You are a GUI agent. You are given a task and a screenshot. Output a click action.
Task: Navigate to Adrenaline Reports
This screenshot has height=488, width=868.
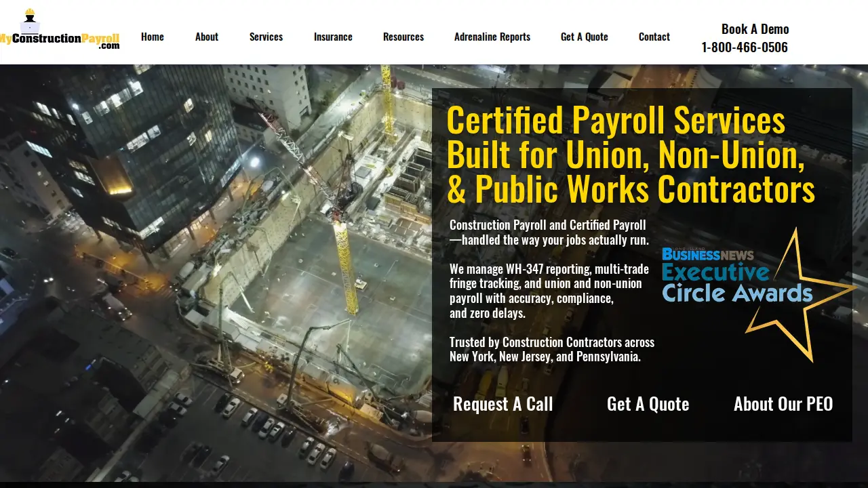(492, 37)
